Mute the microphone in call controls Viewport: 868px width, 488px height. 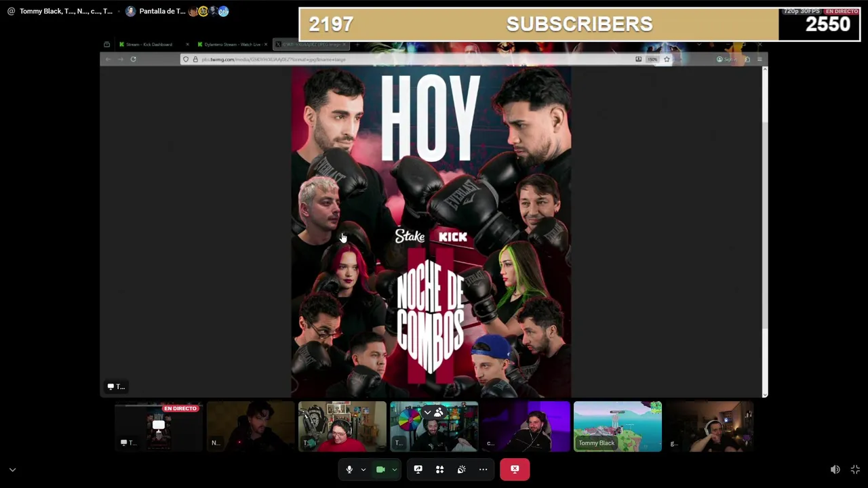349,469
